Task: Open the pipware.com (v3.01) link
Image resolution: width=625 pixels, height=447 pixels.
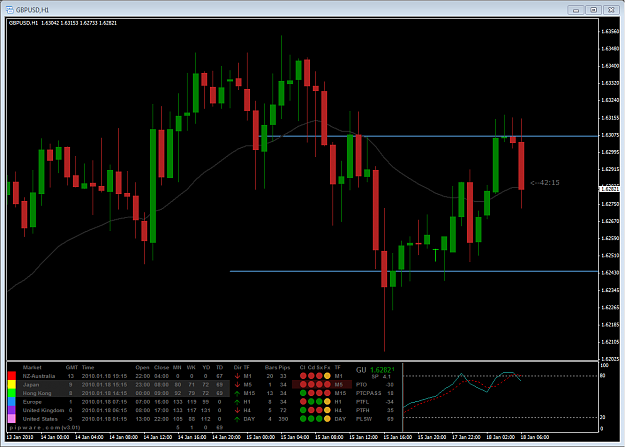Action: (x=45, y=427)
